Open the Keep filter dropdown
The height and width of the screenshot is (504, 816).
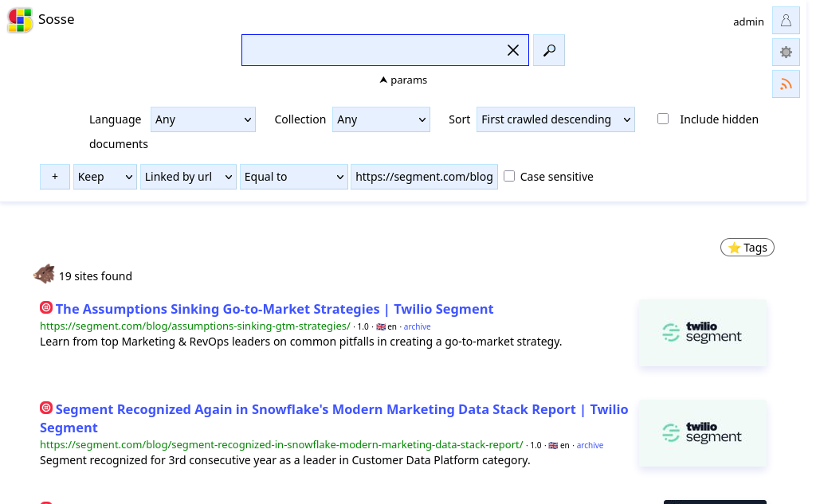105,177
